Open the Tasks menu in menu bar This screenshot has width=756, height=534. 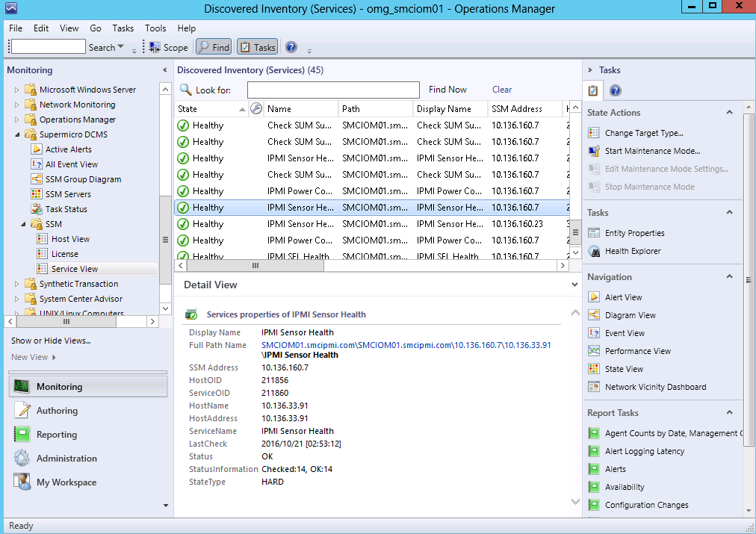(x=123, y=28)
